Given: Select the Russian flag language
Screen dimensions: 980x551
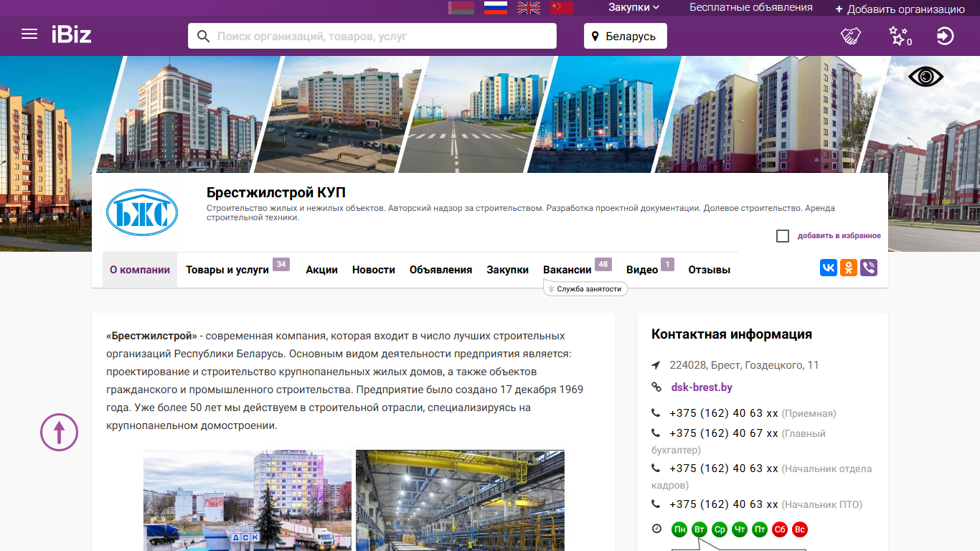Looking at the screenshot, I should point(496,8).
